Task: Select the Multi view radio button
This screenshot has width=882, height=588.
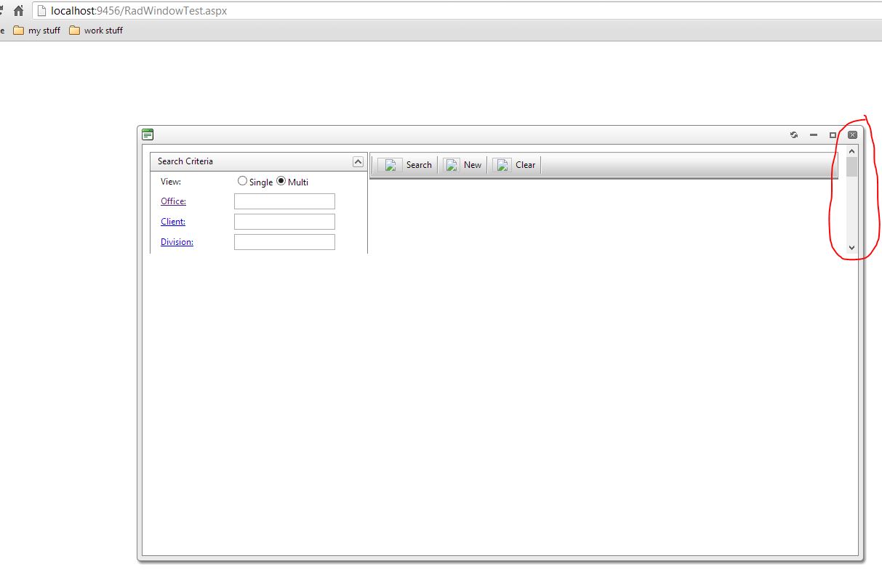Action: (x=281, y=181)
